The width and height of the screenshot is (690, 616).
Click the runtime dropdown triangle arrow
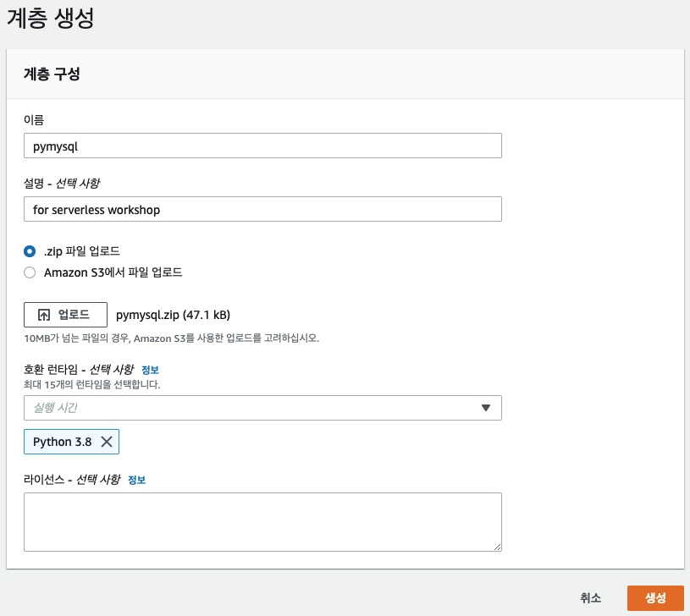click(486, 408)
